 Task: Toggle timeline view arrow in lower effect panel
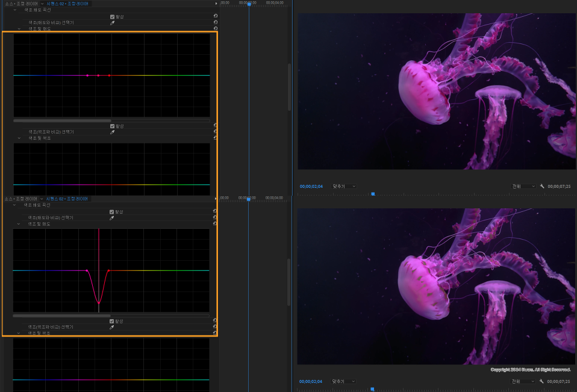216,199
